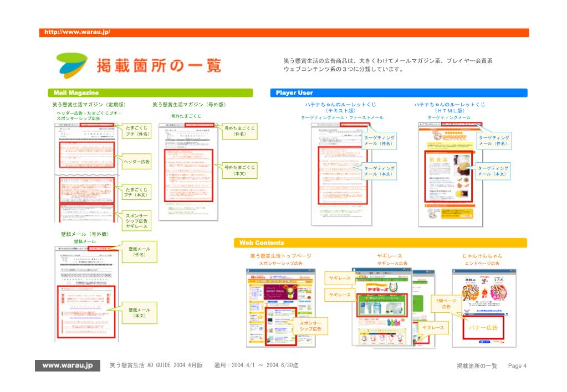Select the 壁紙メール(号外版) heading
Image resolution: width=567 pixels, height=392 pixels.
(x=85, y=234)
